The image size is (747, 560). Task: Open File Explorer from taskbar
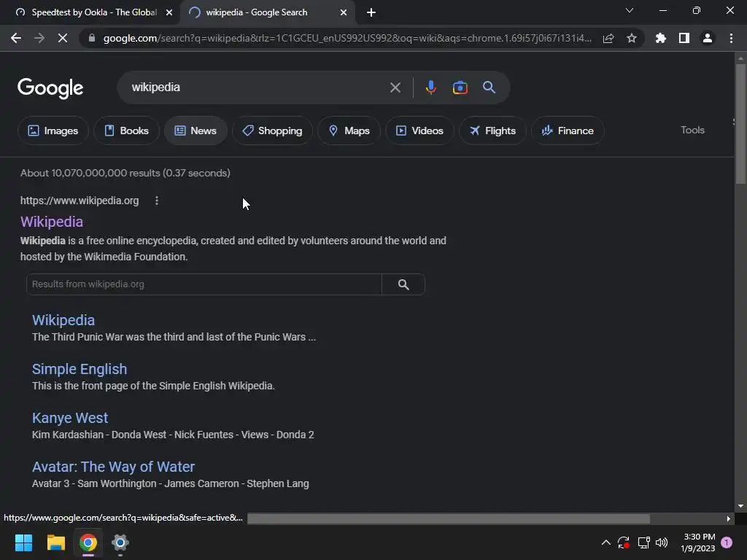(55, 542)
